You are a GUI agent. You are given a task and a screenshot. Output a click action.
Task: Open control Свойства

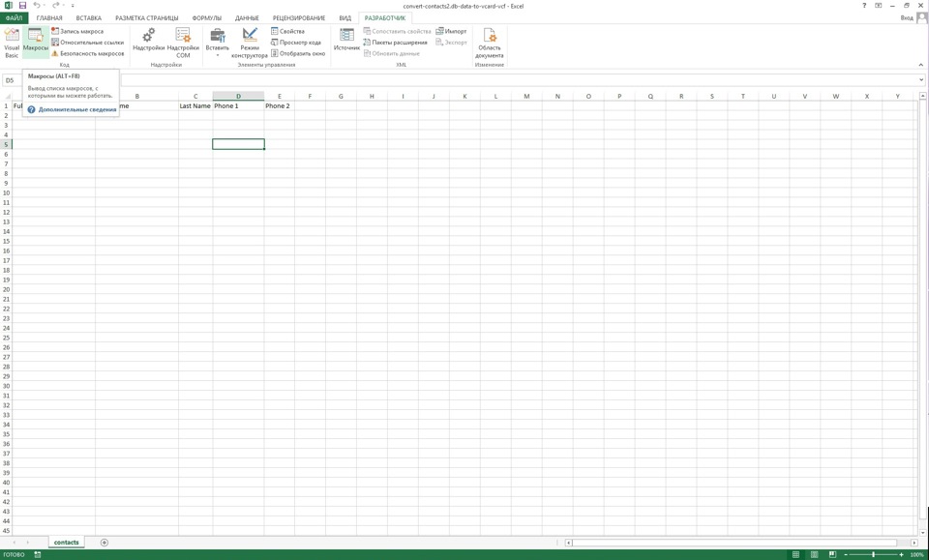pos(288,31)
